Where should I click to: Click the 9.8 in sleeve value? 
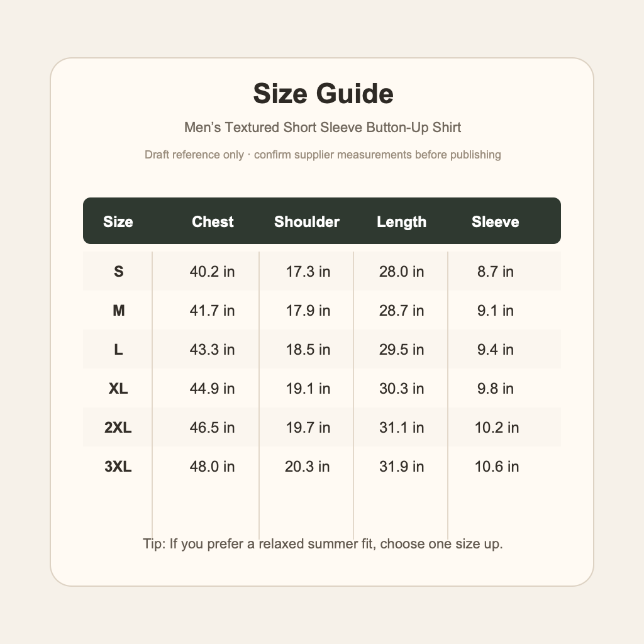pos(496,389)
